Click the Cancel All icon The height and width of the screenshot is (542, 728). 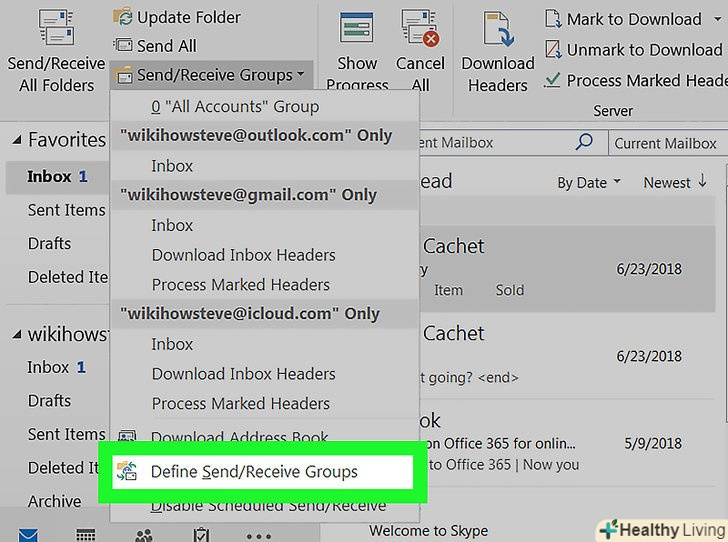(420, 28)
